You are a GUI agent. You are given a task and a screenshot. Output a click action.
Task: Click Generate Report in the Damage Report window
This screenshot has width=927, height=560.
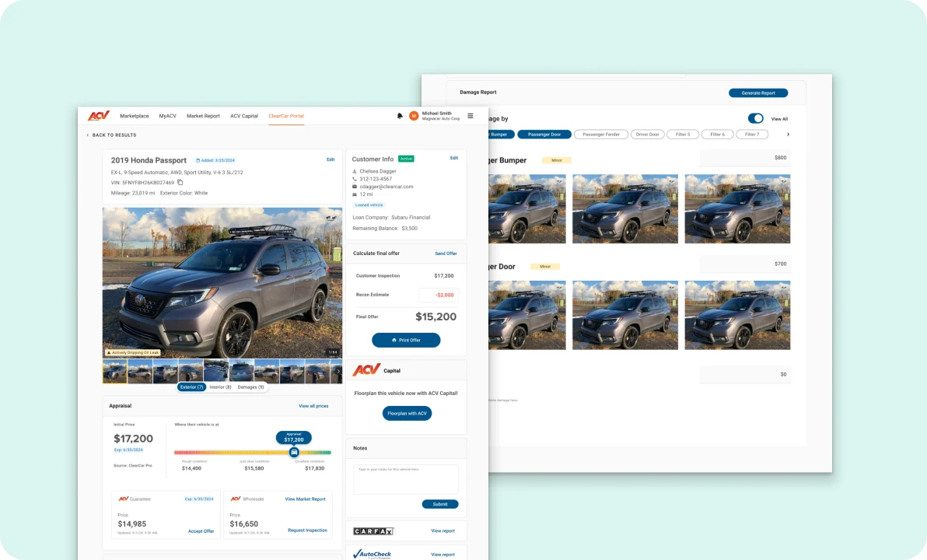758,93
